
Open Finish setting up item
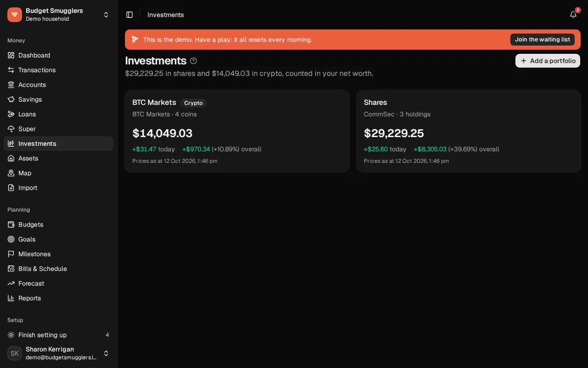coord(58,335)
